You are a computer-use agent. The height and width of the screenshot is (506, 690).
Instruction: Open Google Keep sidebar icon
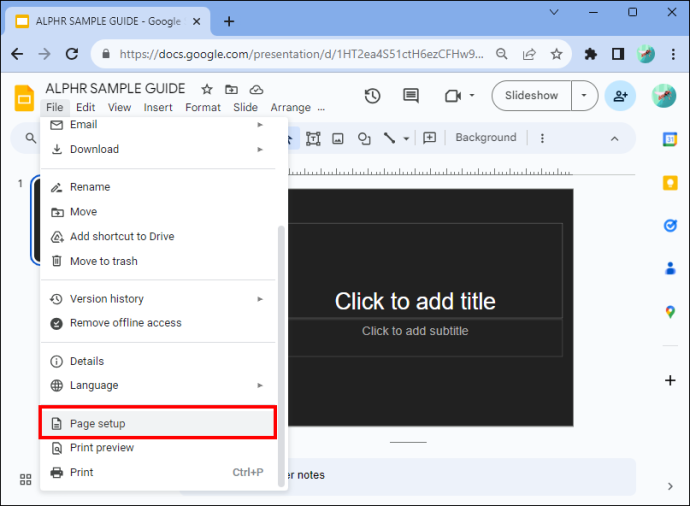pos(670,183)
